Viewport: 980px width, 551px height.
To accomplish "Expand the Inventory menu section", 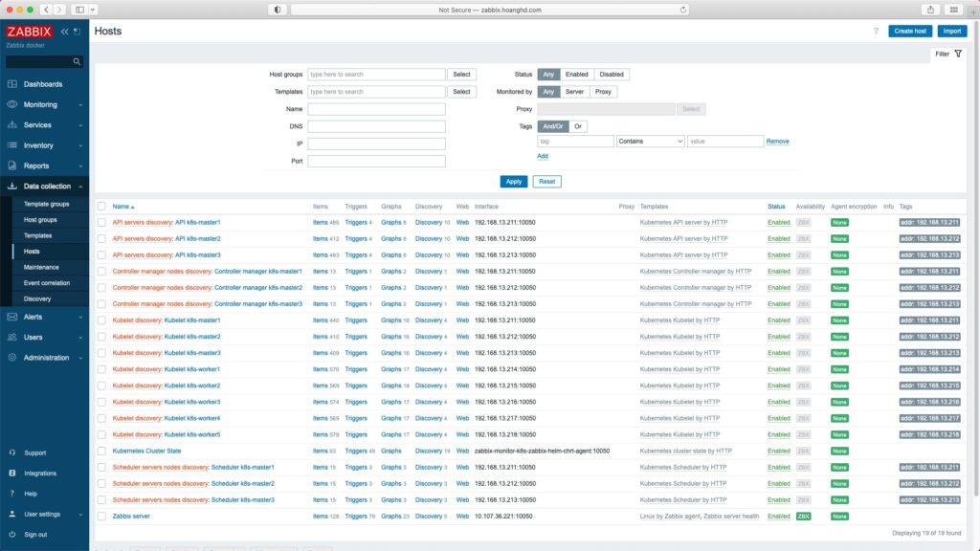I will coord(80,145).
